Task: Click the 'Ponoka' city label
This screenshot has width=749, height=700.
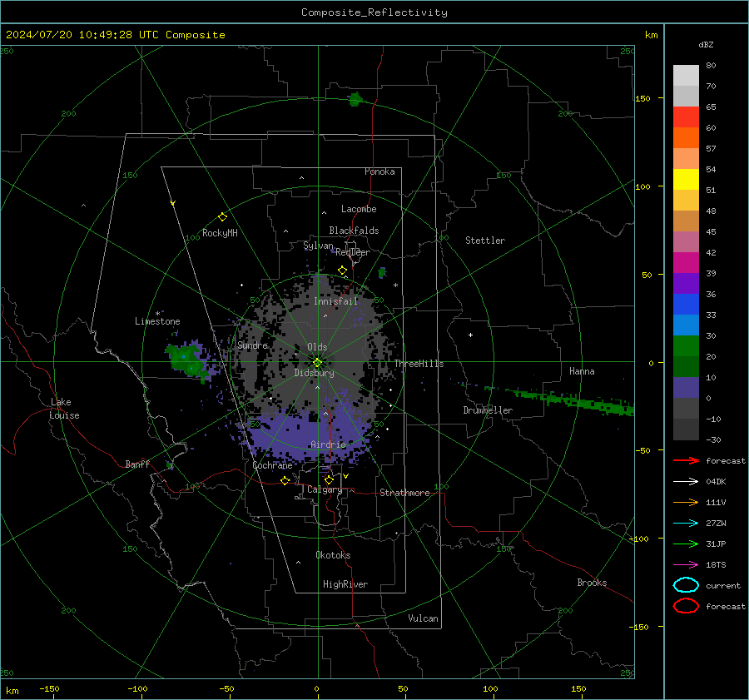Action: click(x=379, y=171)
